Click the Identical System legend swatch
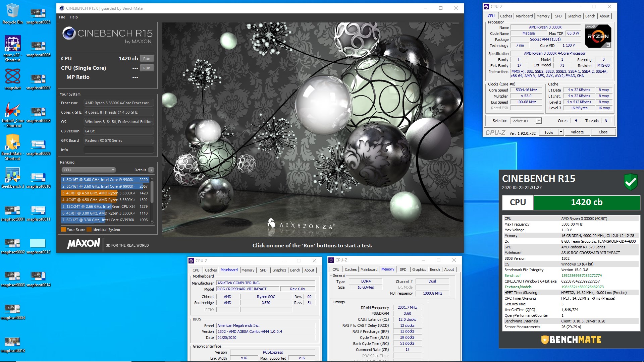644x362 pixels. pyautogui.click(x=89, y=230)
